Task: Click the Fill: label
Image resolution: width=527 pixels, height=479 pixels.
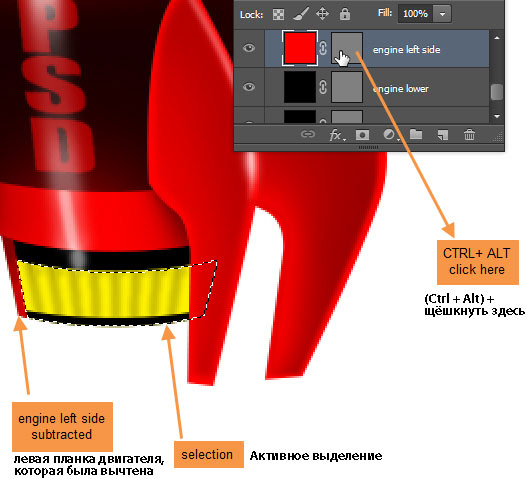Action: coord(385,13)
